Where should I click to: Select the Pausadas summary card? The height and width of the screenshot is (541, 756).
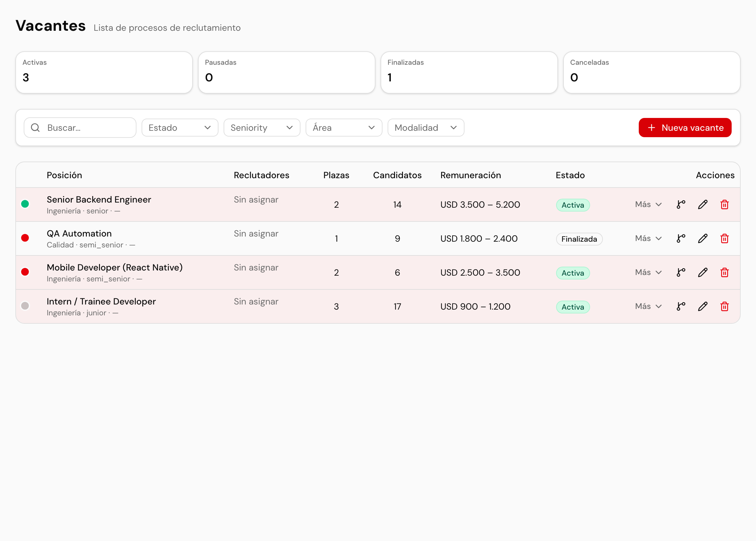coord(287,72)
